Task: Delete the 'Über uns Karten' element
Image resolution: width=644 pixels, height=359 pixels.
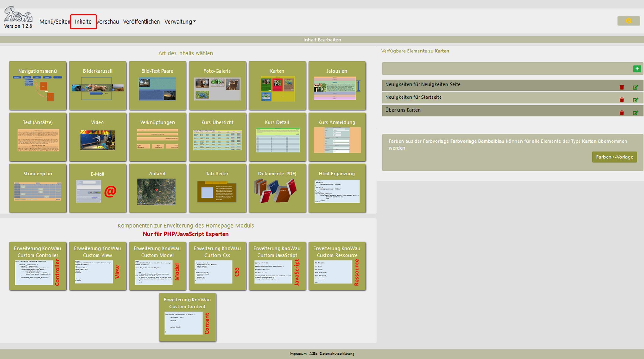Action: [622, 113]
